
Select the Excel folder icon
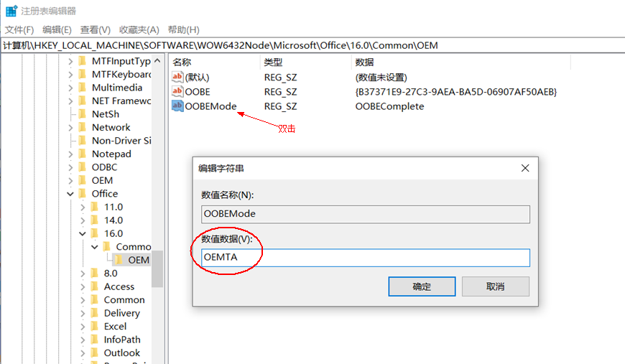tap(95, 326)
